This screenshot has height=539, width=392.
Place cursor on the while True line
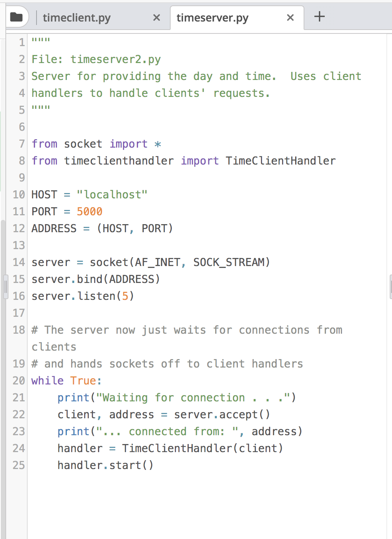65,381
